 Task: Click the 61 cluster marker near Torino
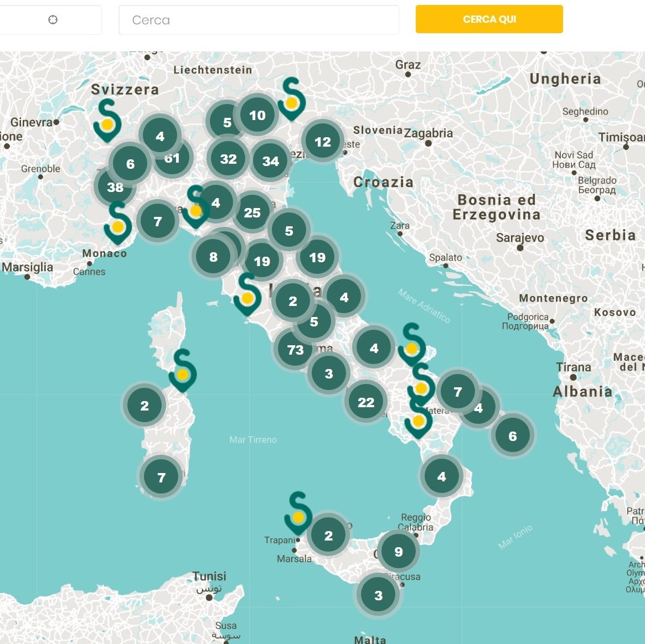click(x=172, y=158)
